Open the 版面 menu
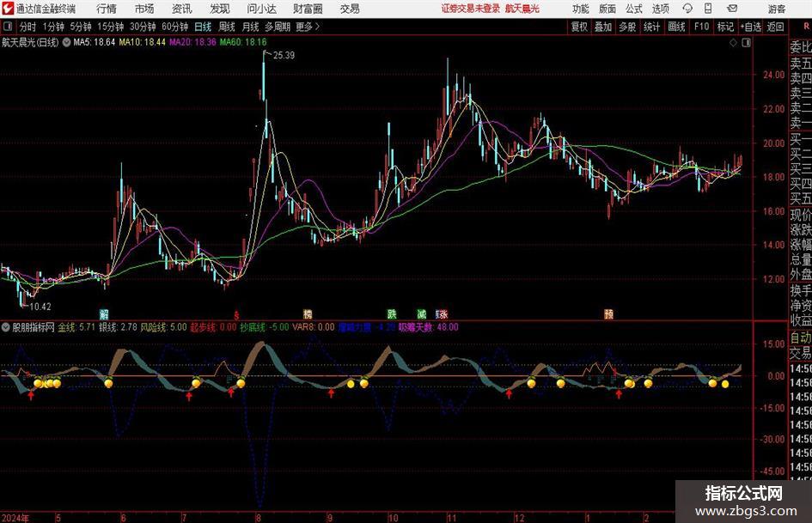Viewport: 812px width, 523px height. [x=607, y=9]
